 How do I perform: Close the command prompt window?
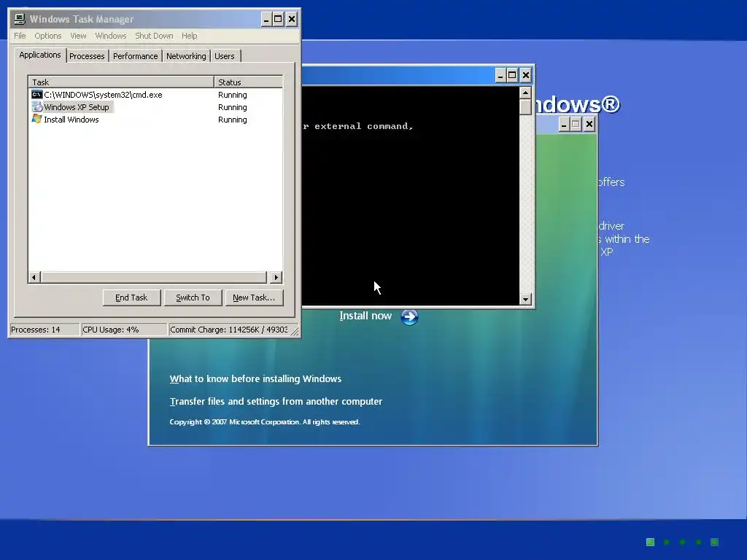coord(525,75)
